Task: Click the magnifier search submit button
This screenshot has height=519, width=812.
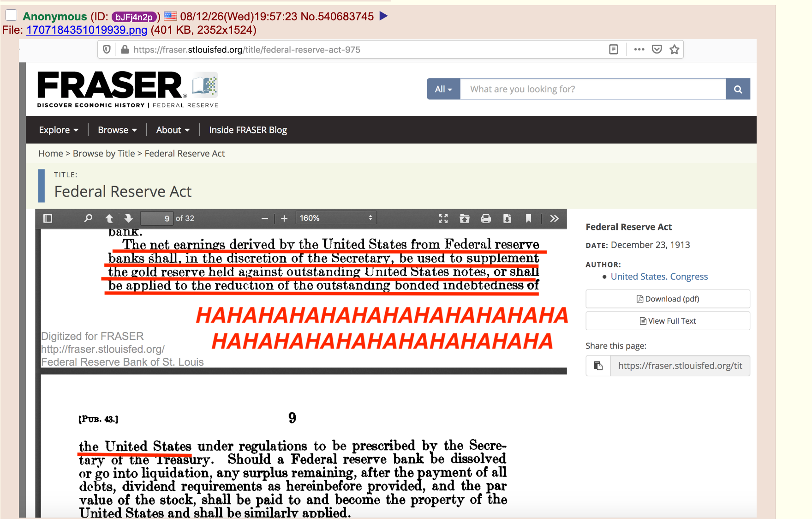Action: click(738, 89)
